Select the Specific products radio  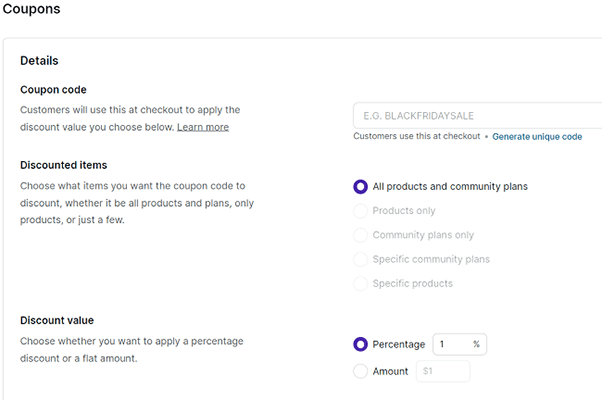click(361, 283)
